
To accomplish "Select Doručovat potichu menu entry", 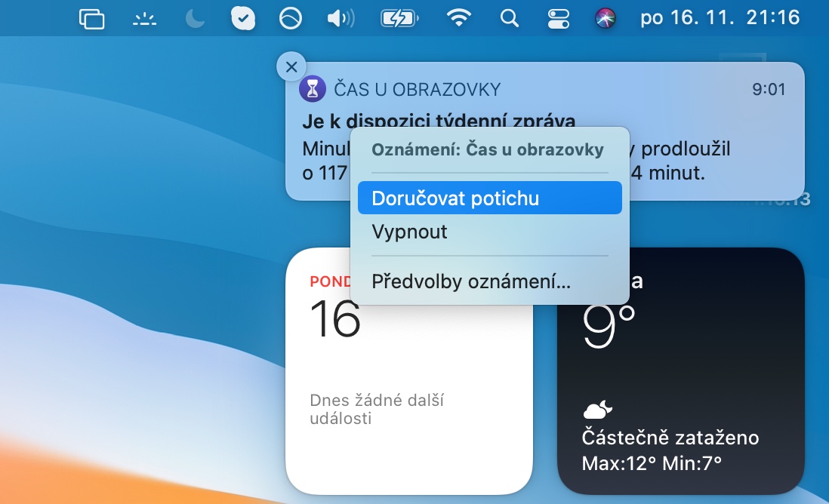I will coord(489,198).
